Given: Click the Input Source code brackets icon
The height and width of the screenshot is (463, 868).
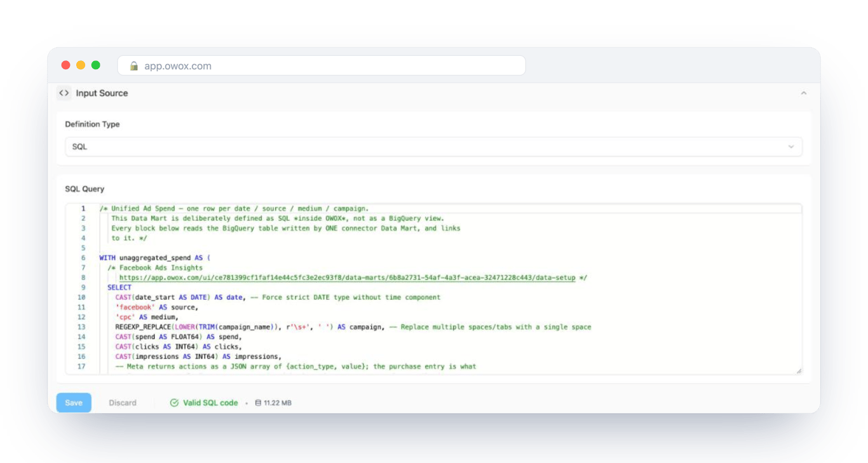Looking at the screenshot, I should tap(64, 93).
